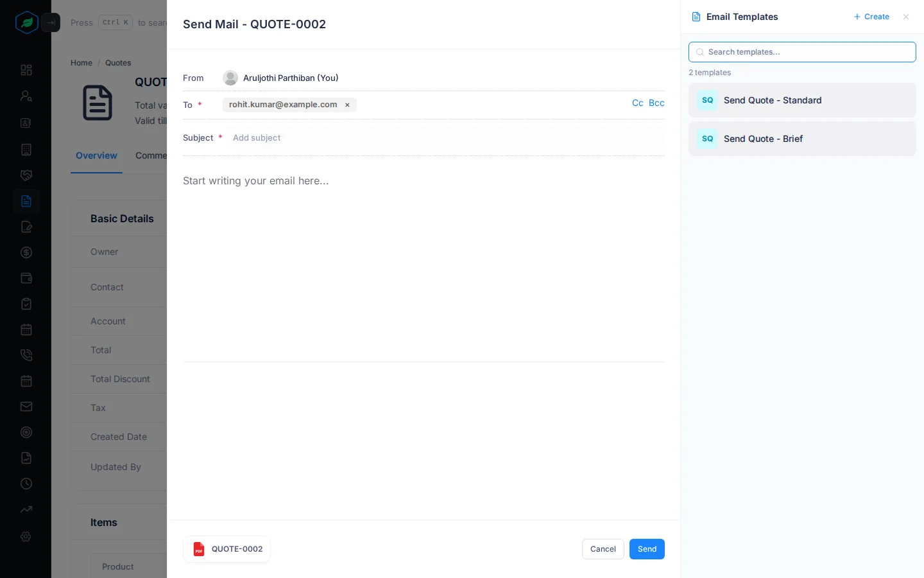Open the envelope icon in sidebar

(x=26, y=407)
